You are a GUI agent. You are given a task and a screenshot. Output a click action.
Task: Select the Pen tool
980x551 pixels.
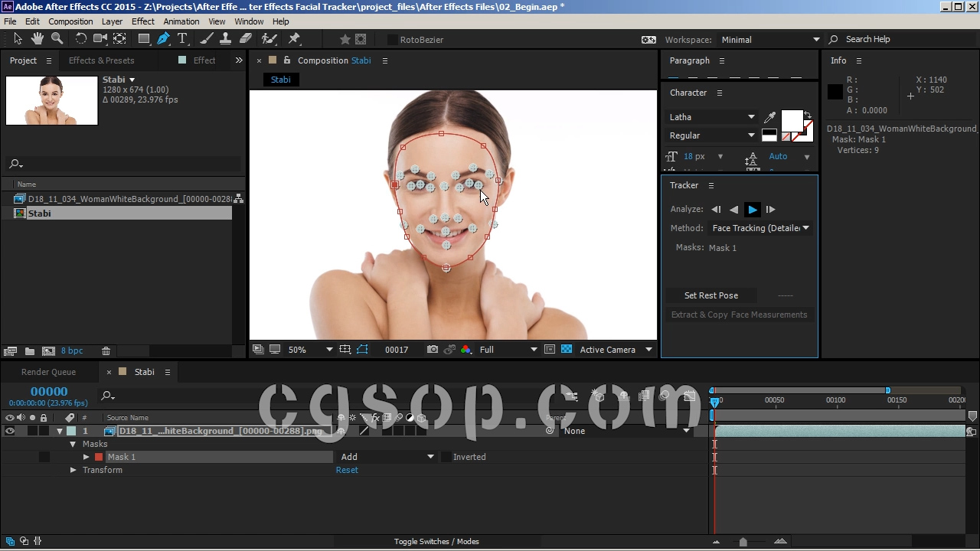pos(164,39)
